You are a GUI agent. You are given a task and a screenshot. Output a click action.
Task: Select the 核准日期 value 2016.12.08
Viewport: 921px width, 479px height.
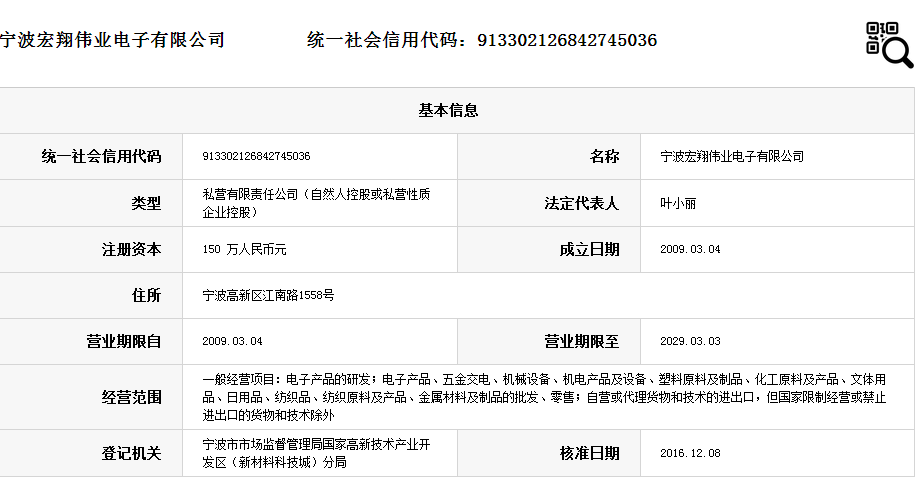click(x=690, y=453)
